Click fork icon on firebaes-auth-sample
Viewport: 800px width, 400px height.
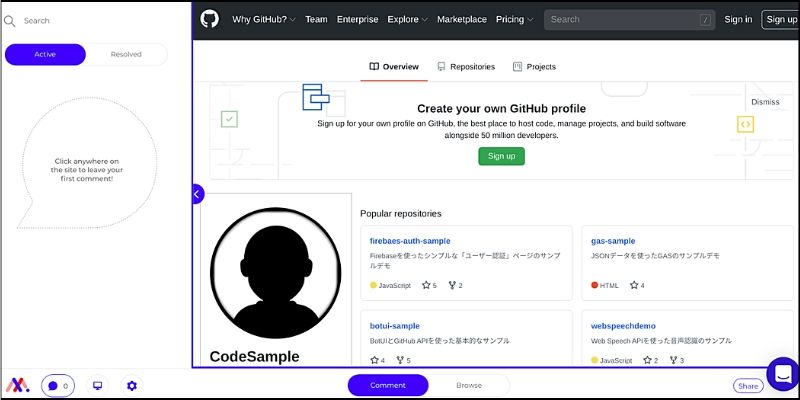452,285
